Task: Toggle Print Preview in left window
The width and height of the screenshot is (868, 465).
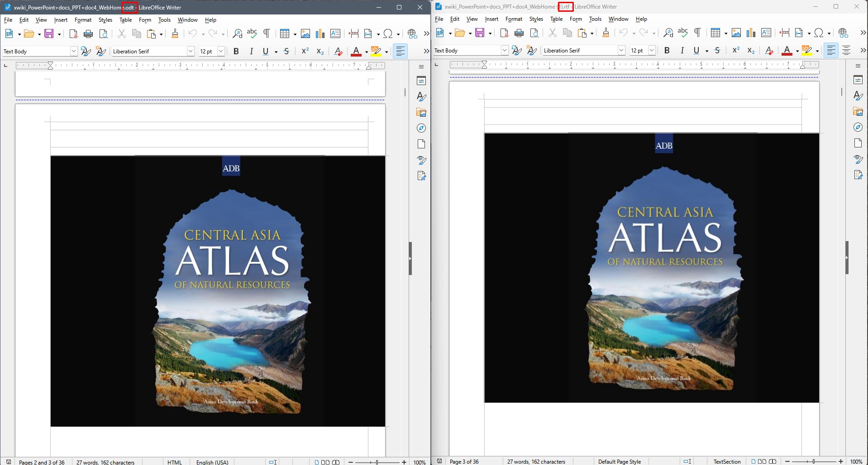Action: click(x=104, y=33)
